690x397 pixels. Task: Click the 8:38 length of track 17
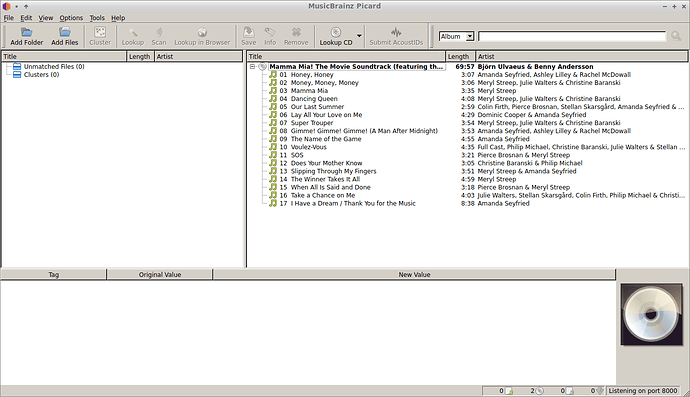pos(467,203)
